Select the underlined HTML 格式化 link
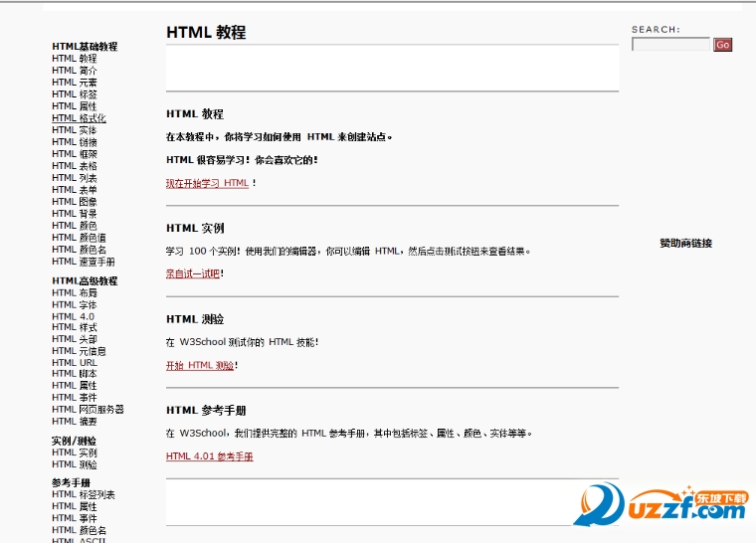Screen dimensions: 756x543 [x=79, y=118]
